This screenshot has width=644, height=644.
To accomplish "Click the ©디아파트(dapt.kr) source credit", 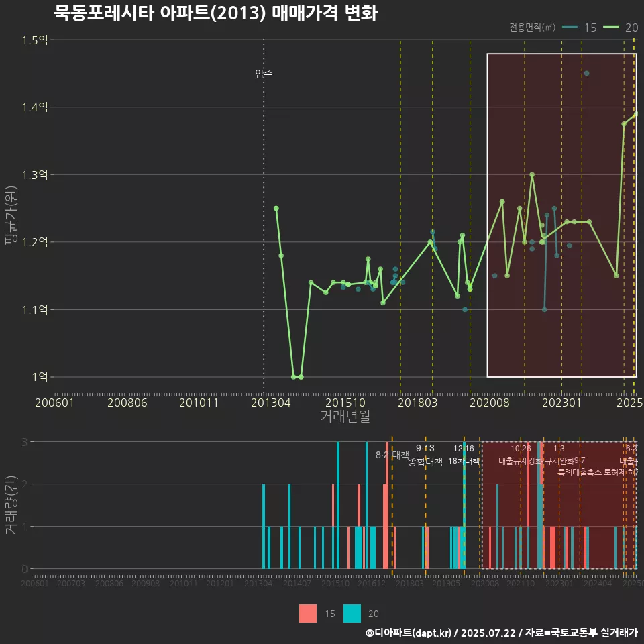I will pos(409,633).
